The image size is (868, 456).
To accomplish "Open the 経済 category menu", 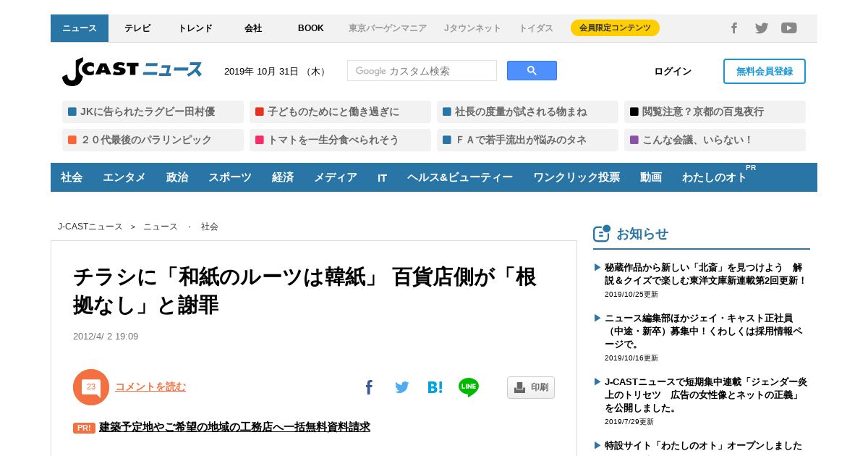I will [283, 177].
